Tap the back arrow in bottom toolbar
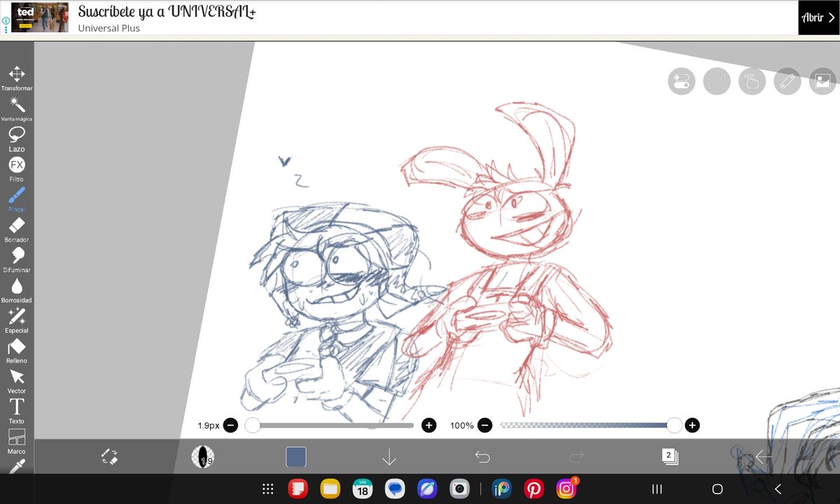 coord(763,457)
